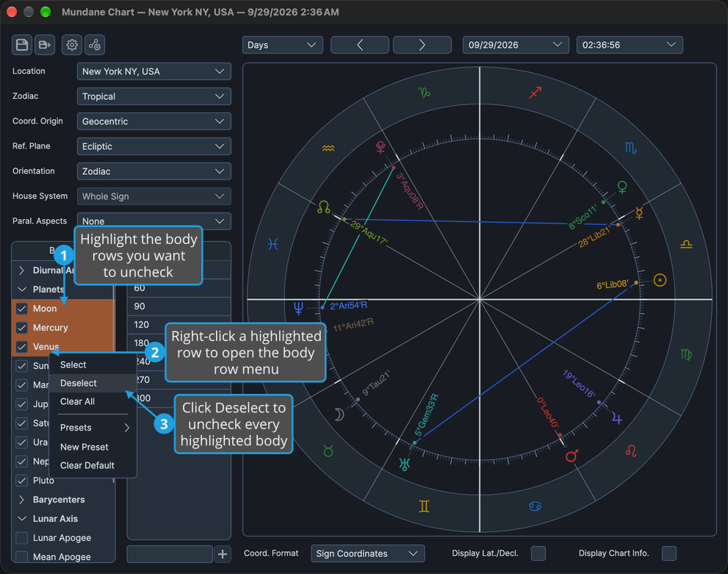The image size is (728, 574).
Task: Click the Pisces sign symbol
Action: pos(273,244)
